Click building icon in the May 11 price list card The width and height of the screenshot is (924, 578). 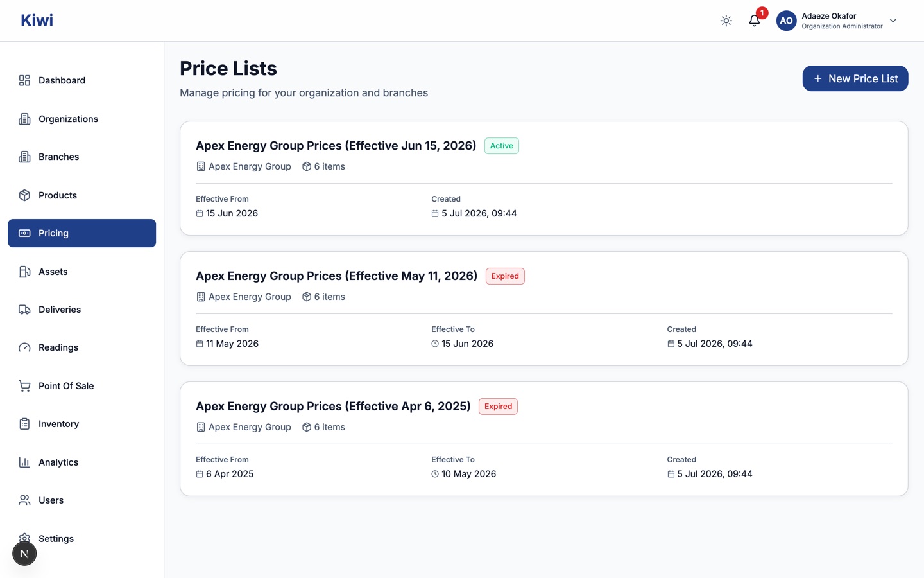(x=200, y=297)
